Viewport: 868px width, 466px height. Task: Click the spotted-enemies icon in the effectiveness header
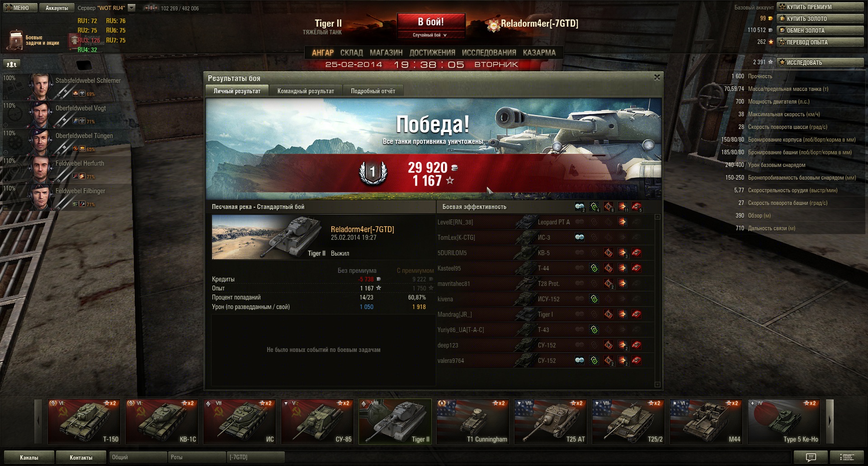tap(580, 207)
